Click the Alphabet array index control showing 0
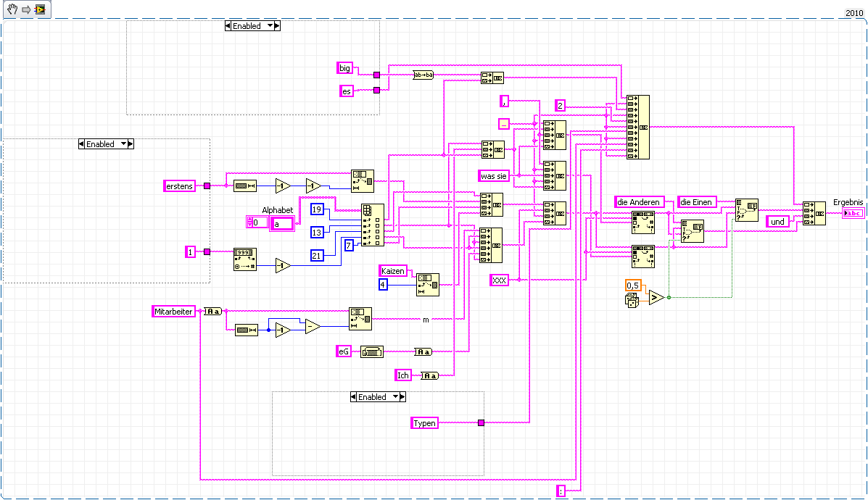 point(257,222)
